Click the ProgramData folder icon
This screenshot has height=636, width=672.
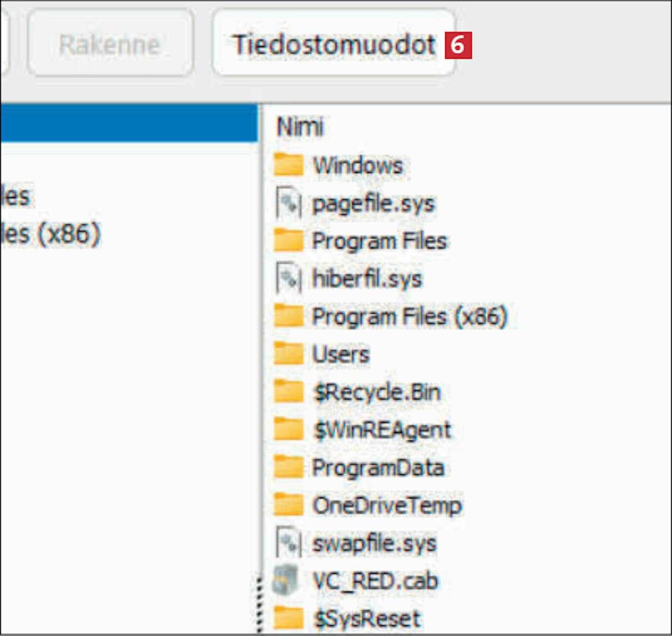[x=289, y=466]
